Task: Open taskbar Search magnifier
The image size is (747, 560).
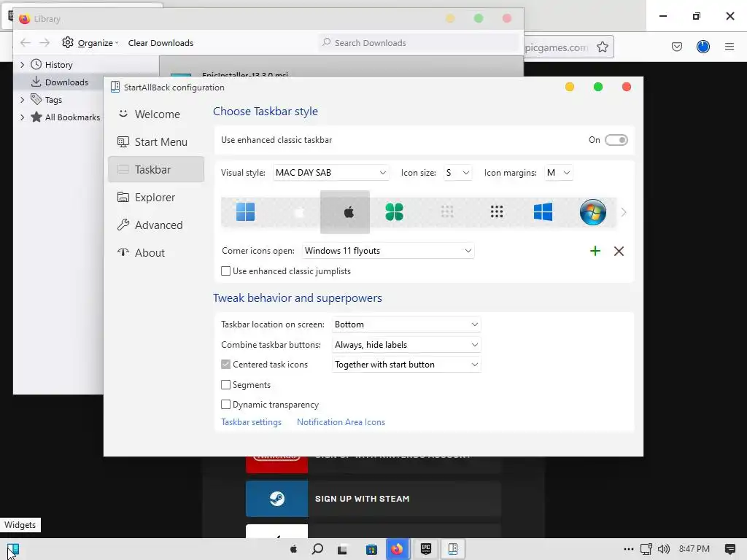Action: (317, 549)
